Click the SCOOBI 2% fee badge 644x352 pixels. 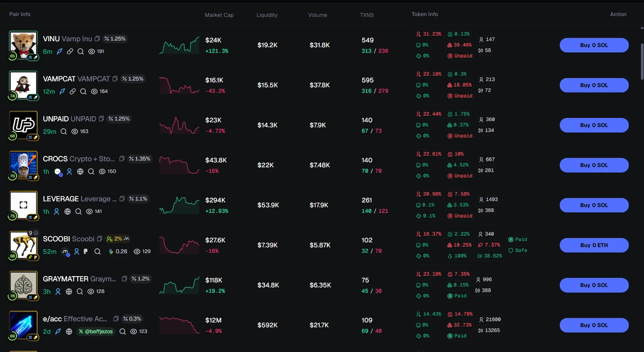tap(118, 239)
